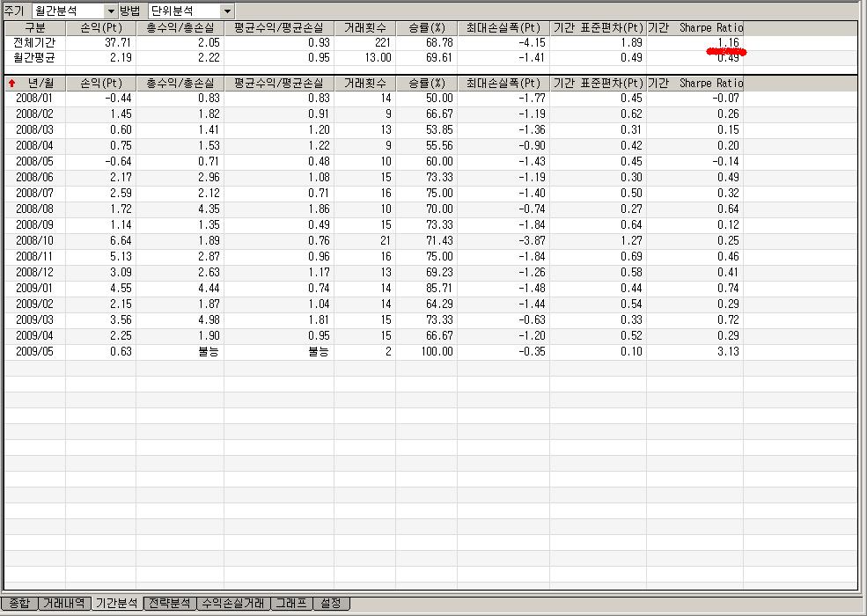
Task: Select the 기간분석 tab
Action: [x=116, y=604]
